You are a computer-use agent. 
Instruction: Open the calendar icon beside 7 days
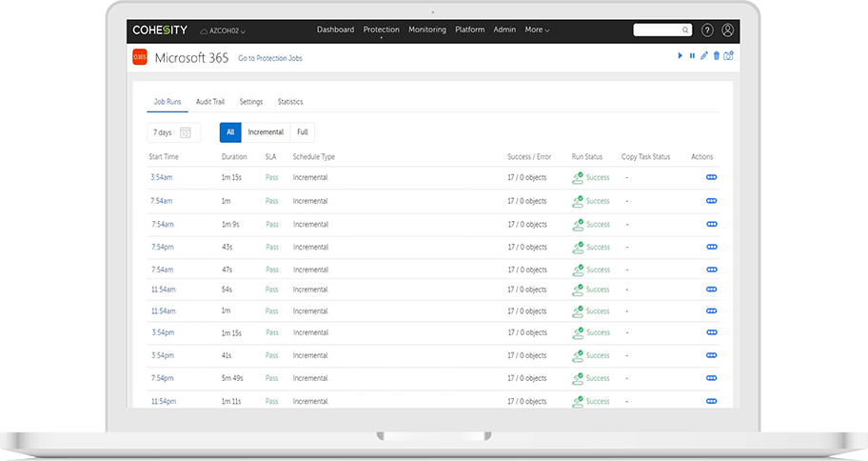pos(186,132)
